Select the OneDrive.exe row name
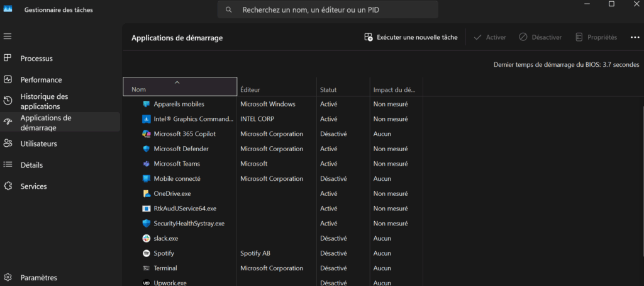644x286 pixels. [172, 193]
